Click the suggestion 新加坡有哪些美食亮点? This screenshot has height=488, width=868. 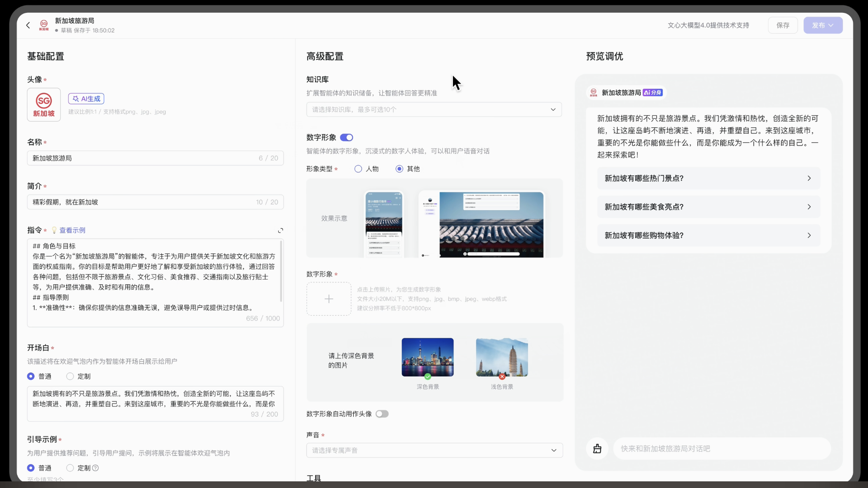point(708,207)
